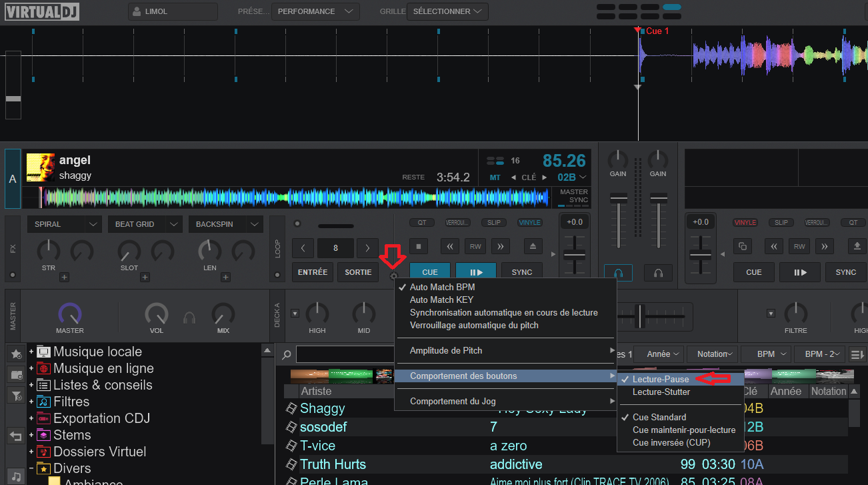Click the favorites star sidebar icon
The image size is (868, 485).
[x=16, y=354]
